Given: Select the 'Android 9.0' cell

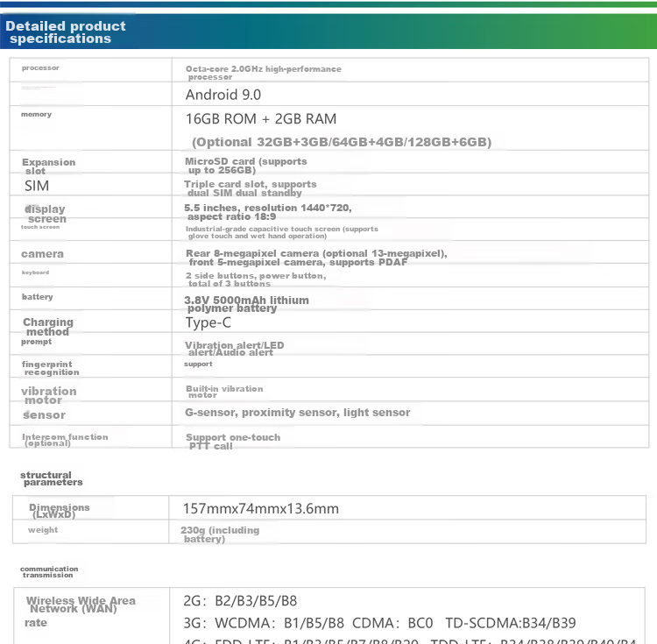Looking at the screenshot, I should tap(223, 95).
